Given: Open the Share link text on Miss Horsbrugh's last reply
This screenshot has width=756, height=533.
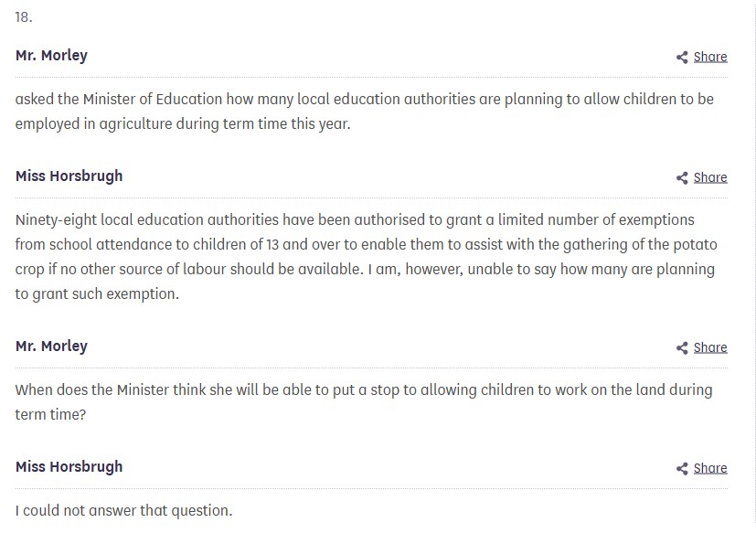Looking at the screenshot, I should (710, 468).
